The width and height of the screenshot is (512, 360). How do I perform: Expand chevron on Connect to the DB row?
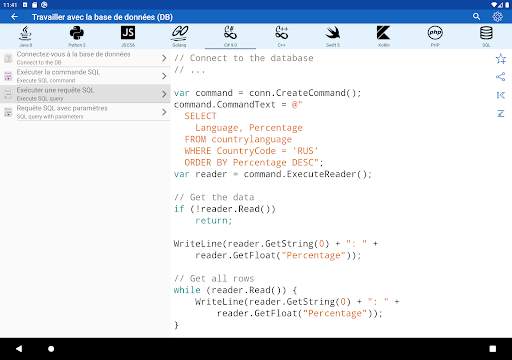[x=164, y=58]
